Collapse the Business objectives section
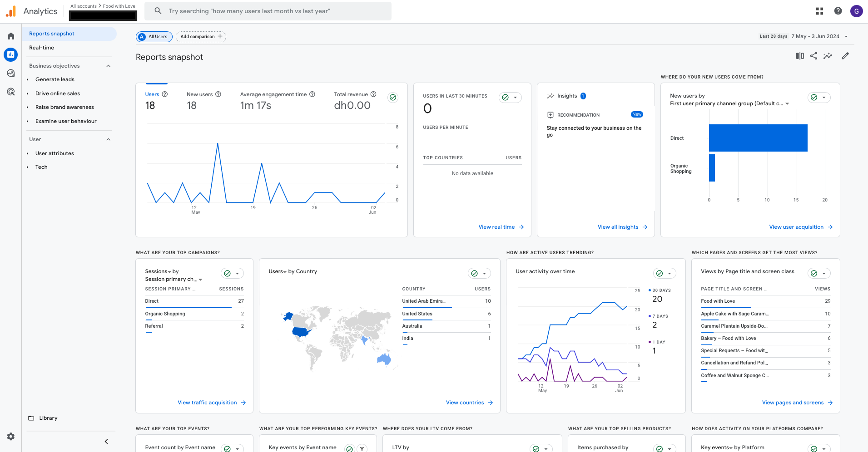The width and height of the screenshot is (868, 452). coord(108,66)
